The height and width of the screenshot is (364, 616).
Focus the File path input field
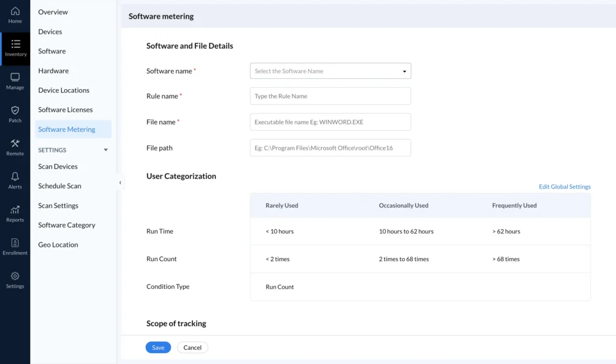tap(330, 148)
